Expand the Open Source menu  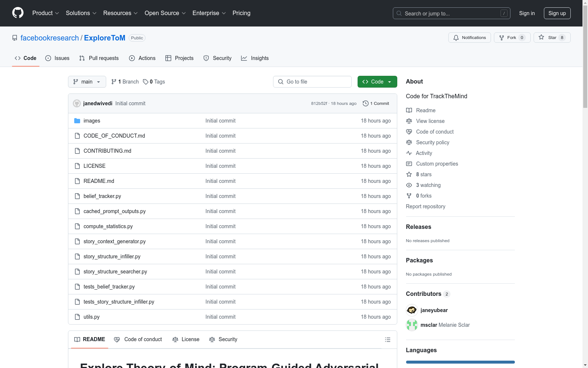coord(165,13)
